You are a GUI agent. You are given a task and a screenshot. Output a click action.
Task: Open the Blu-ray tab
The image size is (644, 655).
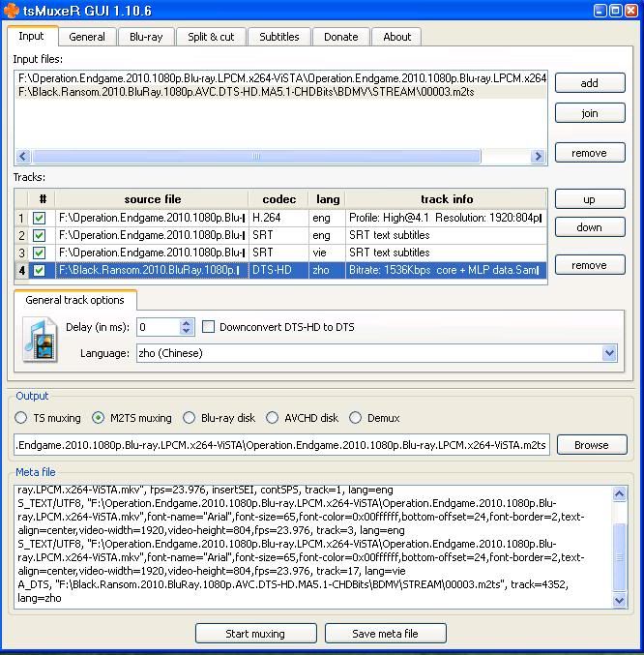[146, 37]
